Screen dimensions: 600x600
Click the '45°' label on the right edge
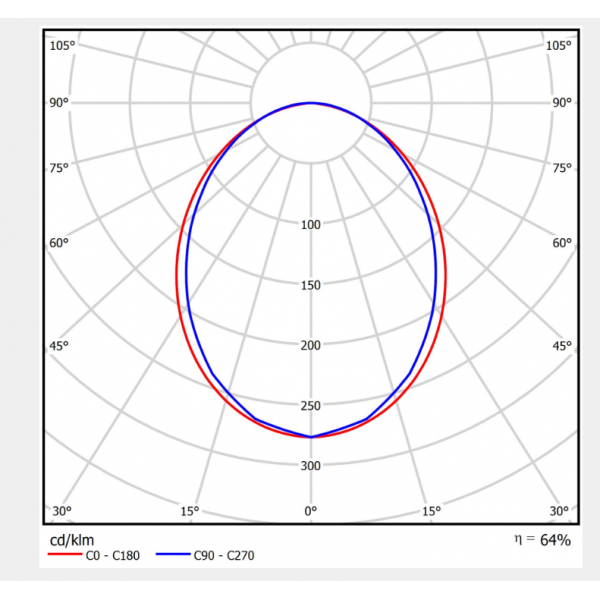[x=562, y=346]
